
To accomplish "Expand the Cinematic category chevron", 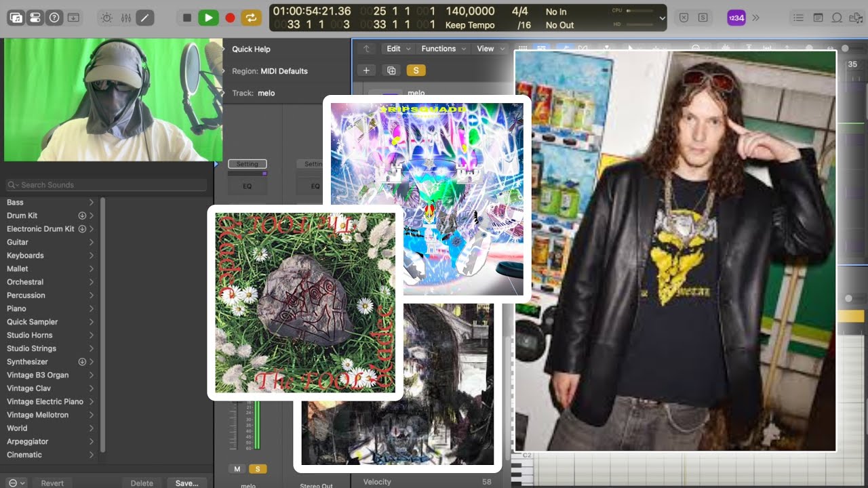I will click(x=92, y=455).
